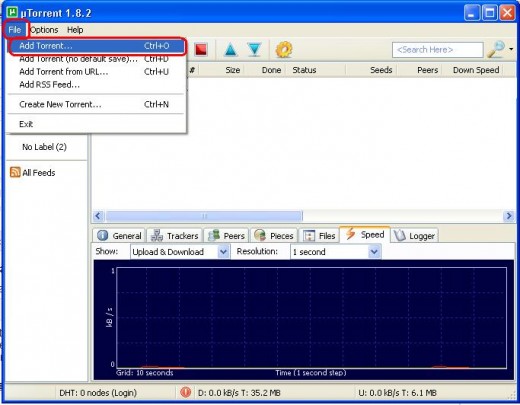Click the red Stop torrent icon
This screenshot has width=520, height=405.
pyautogui.click(x=201, y=49)
